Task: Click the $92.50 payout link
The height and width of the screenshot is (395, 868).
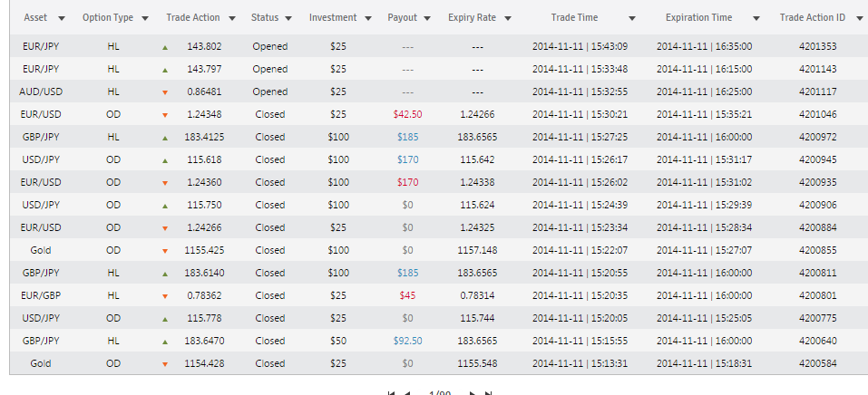Action: (407, 341)
